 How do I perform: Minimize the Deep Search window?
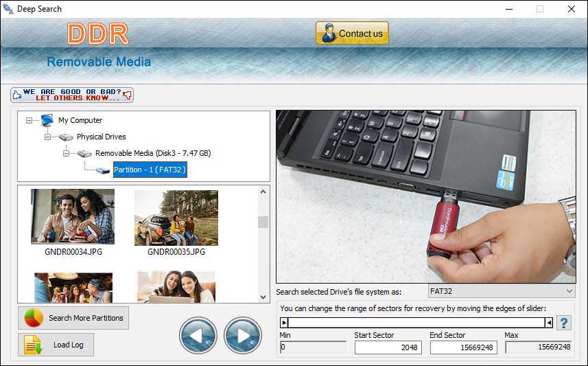[509, 9]
